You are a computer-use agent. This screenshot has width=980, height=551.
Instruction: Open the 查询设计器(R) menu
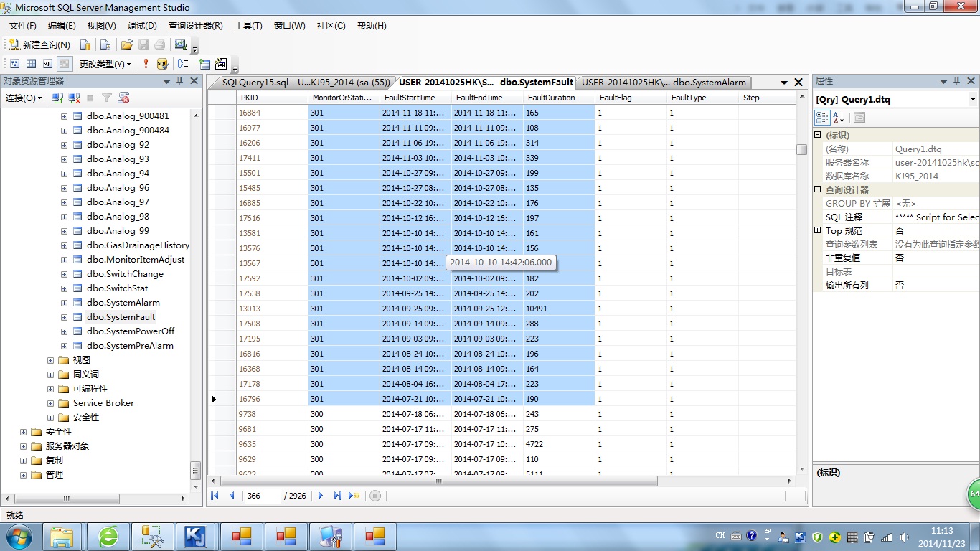195,26
